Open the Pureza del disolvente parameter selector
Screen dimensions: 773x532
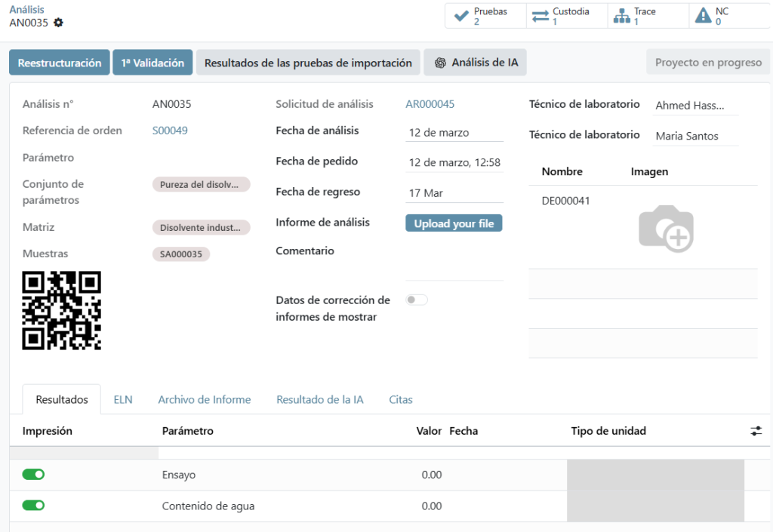[201, 184]
